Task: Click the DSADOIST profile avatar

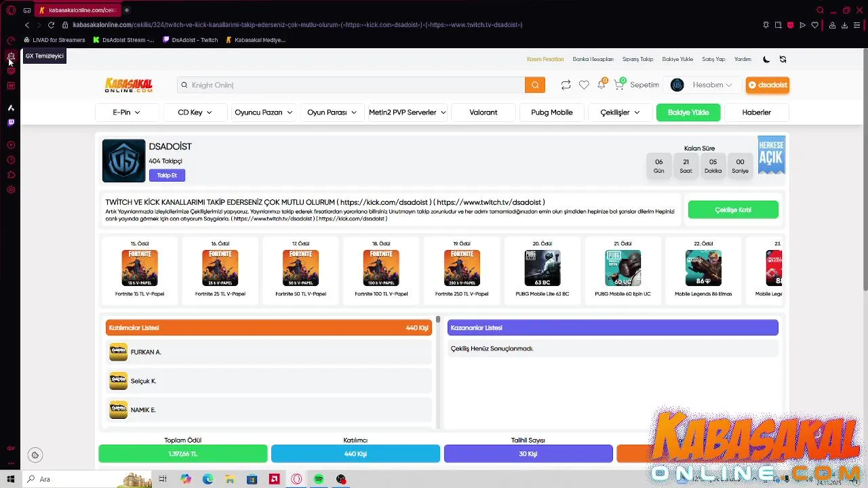Action: click(123, 161)
